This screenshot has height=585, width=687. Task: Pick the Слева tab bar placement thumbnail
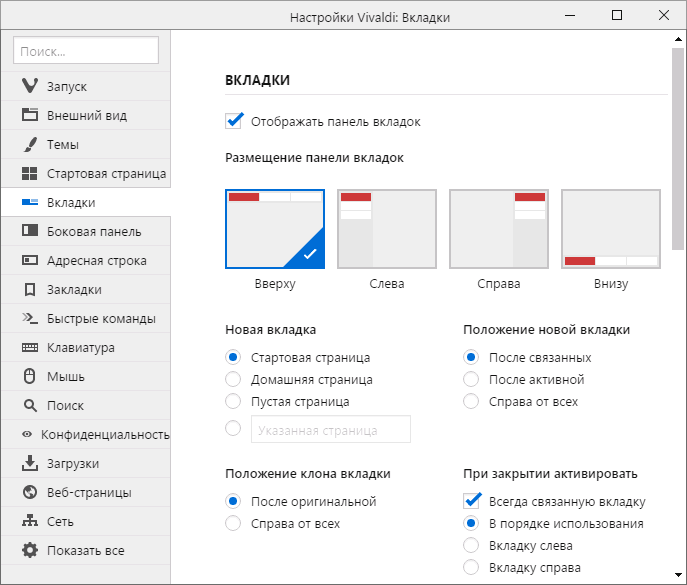coord(387,230)
